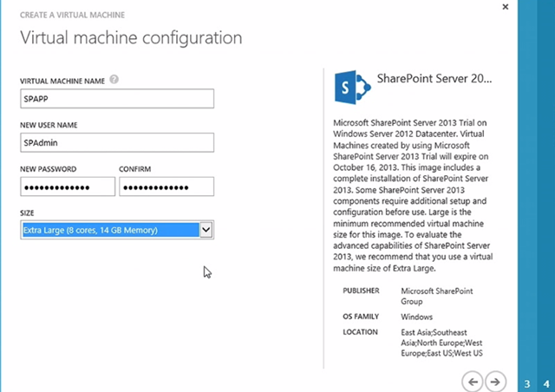Click into the Confirm password field
The height and width of the screenshot is (392, 555).
[x=166, y=186]
